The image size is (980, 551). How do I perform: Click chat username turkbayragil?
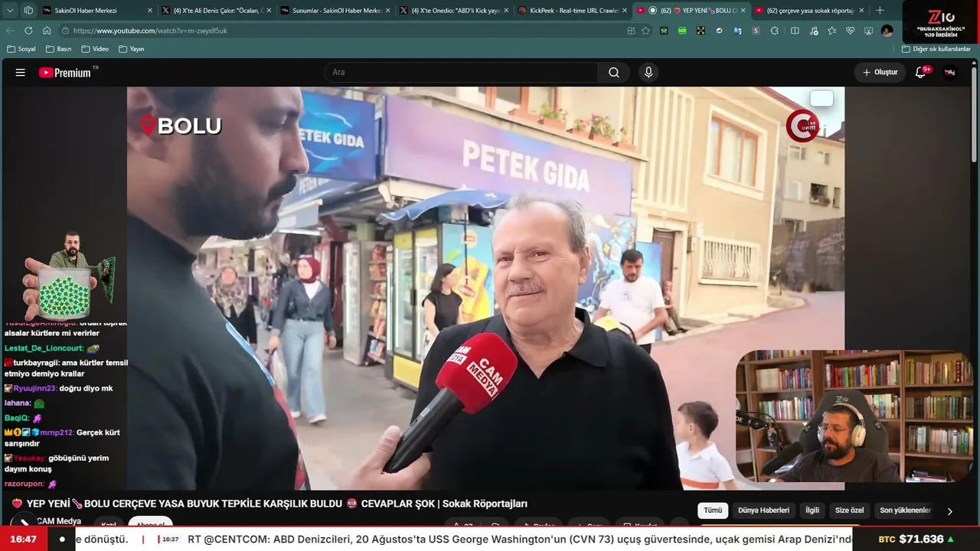pos(35,363)
